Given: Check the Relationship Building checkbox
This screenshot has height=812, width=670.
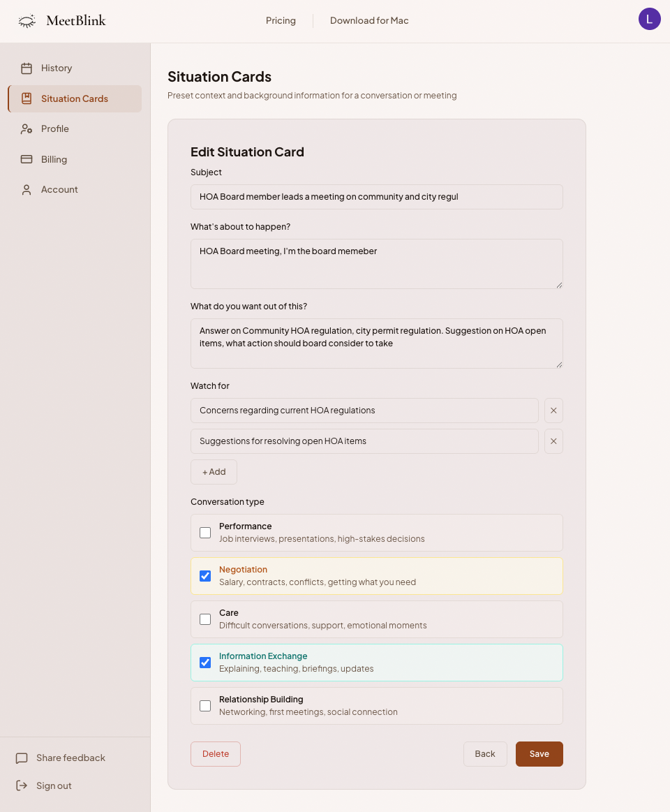Looking at the screenshot, I should [205, 706].
